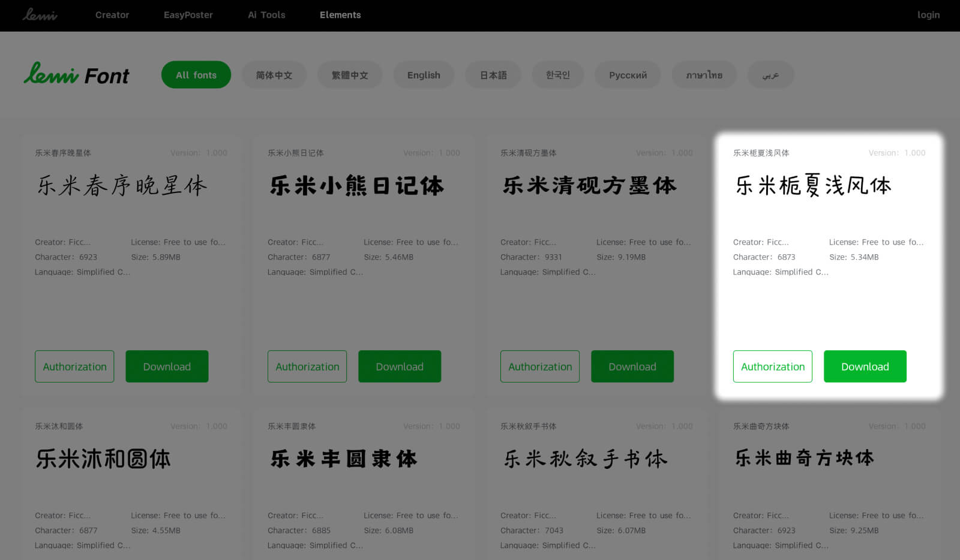
Task: Click Size: 5.46MB text
Action: pos(388,257)
